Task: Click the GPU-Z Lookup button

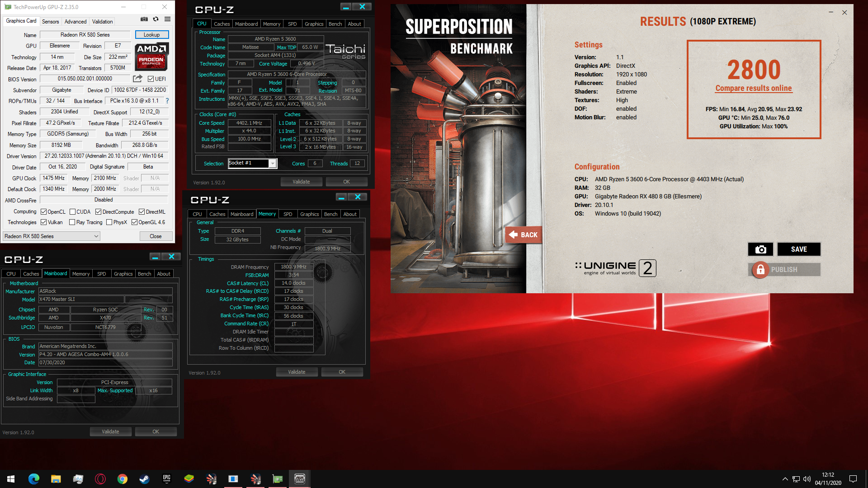Action: coord(151,35)
